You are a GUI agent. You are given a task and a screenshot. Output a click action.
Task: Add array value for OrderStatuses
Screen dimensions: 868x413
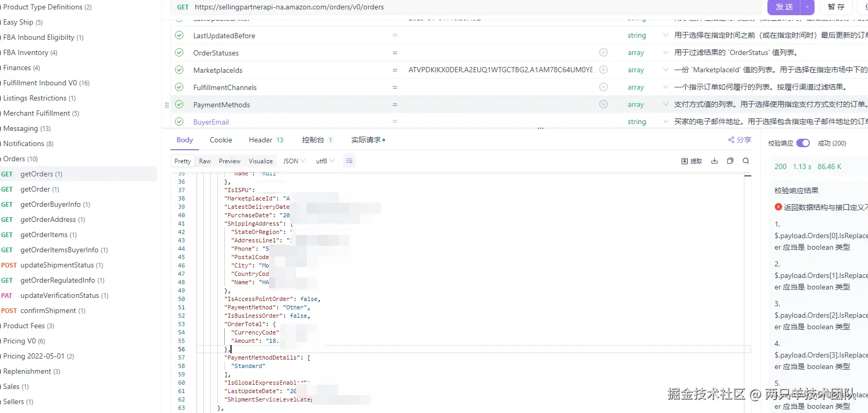(603, 52)
